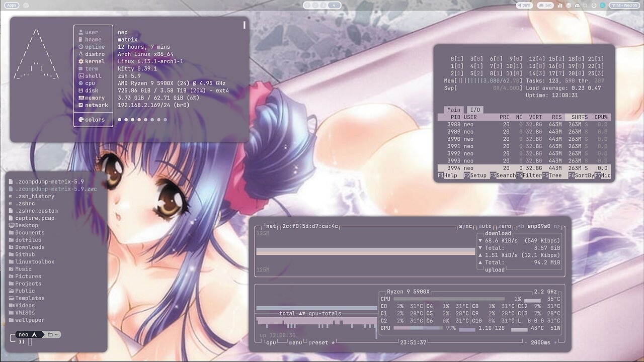The height and width of the screenshot is (362, 644).
Task: Select .zcompdump-matrix-5.9 file in listing
Action: (49, 182)
